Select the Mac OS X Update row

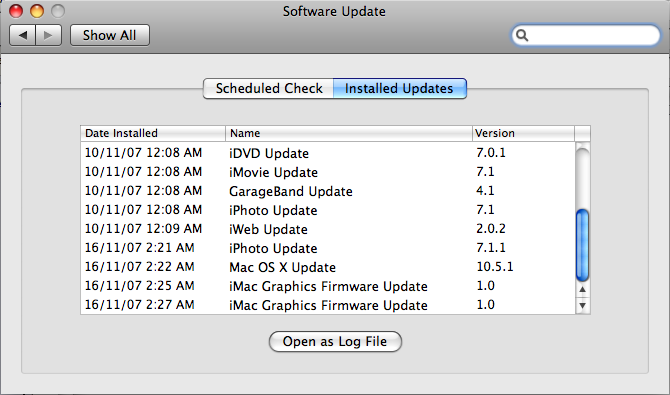click(328, 267)
